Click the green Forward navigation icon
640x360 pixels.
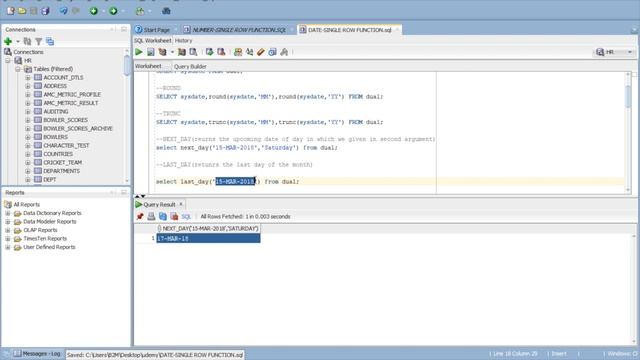coord(113,11)
